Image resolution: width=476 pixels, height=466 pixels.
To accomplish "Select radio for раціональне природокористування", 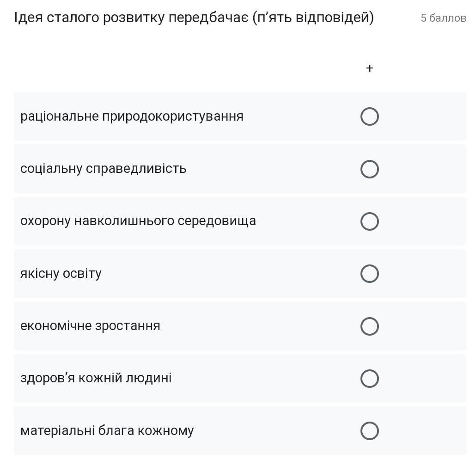I will tap(369, 116).
